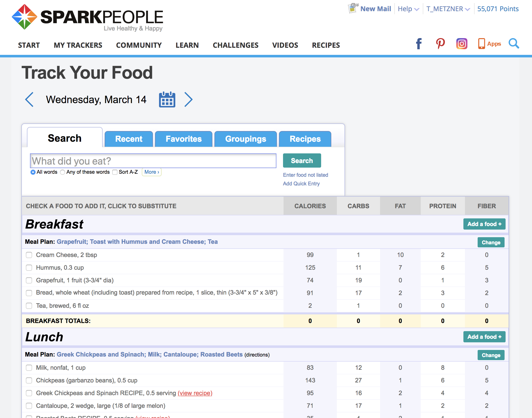Select the 'Any of these words' radio button

(x=62, y=172)
